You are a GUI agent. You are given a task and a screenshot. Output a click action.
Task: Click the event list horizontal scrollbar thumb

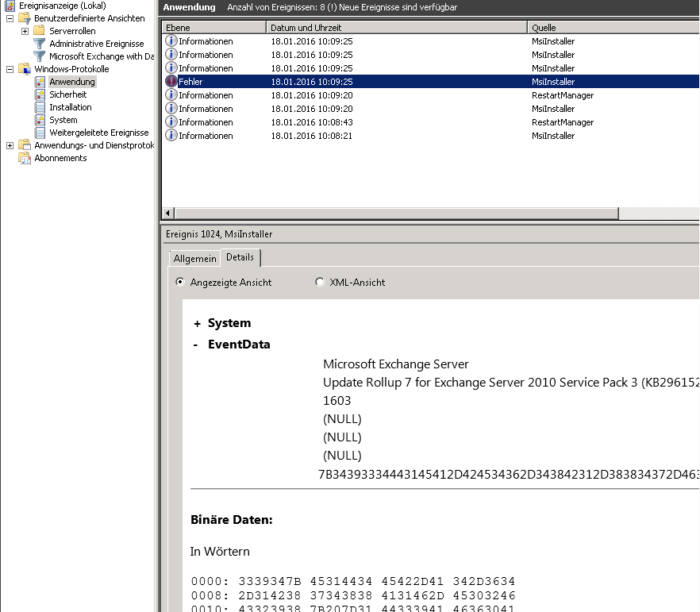(397, 214)
